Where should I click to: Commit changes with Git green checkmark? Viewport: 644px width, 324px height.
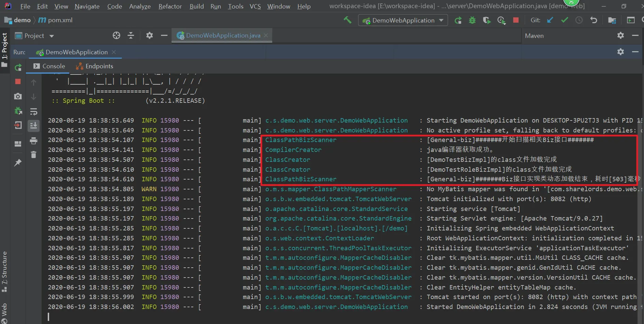(x=565, y=20)
